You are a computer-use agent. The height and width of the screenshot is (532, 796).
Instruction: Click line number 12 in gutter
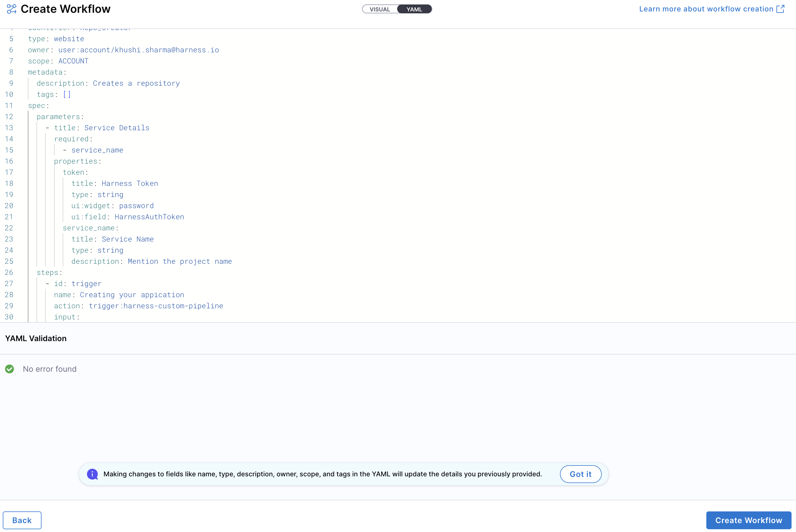tap(9, 117)
